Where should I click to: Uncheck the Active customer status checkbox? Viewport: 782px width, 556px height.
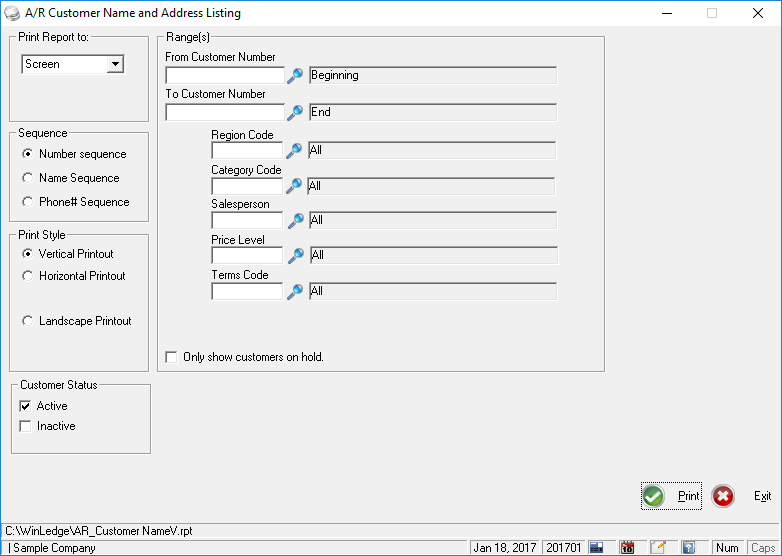click(x=26, y=406)
